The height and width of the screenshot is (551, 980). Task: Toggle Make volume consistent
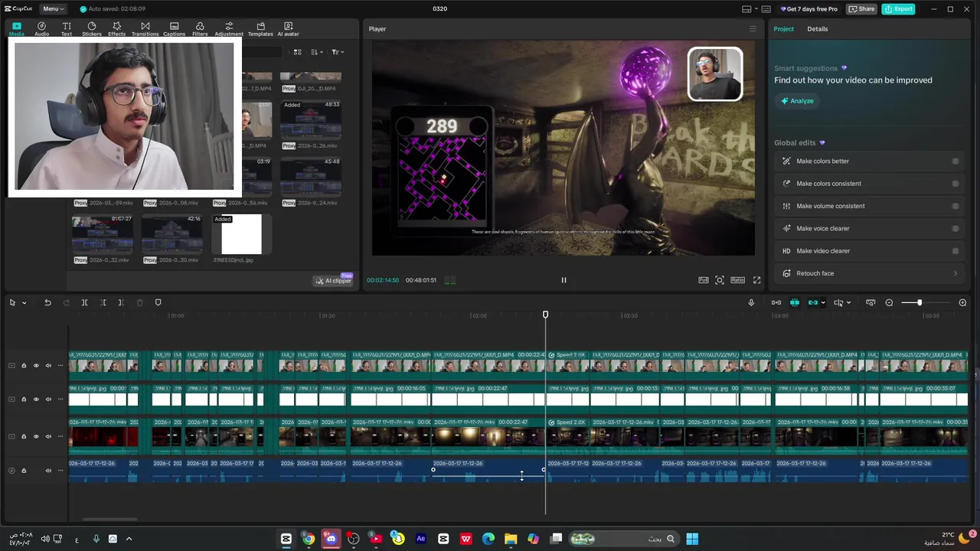point(955,206)
